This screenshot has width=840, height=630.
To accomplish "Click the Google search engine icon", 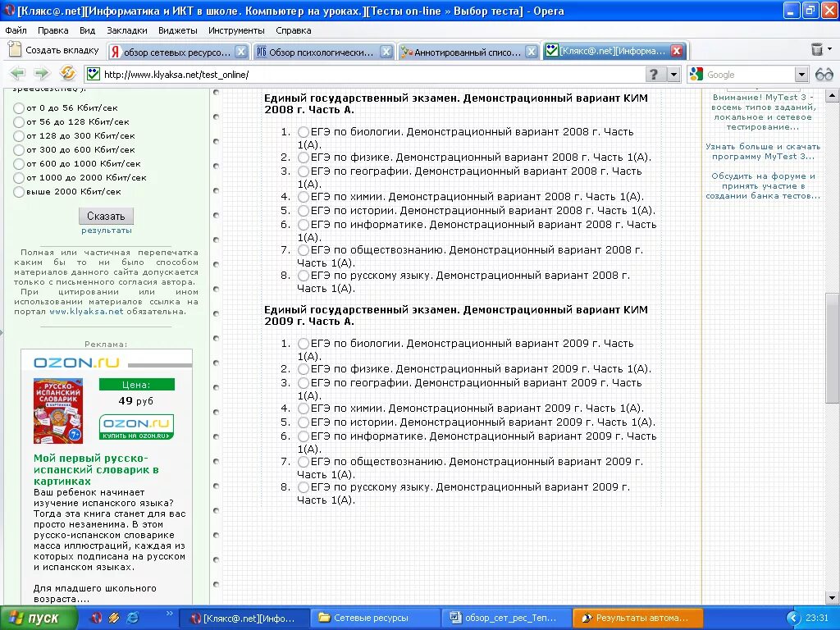I will (x=696, y=74).
